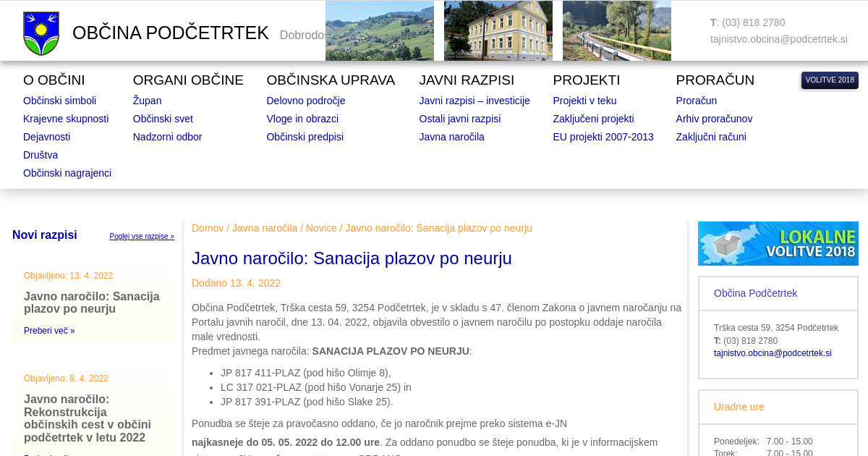Viewport: 868px width, 456px height.
Task: Open Projekti v teku link
Action: [x=584, y=101]
